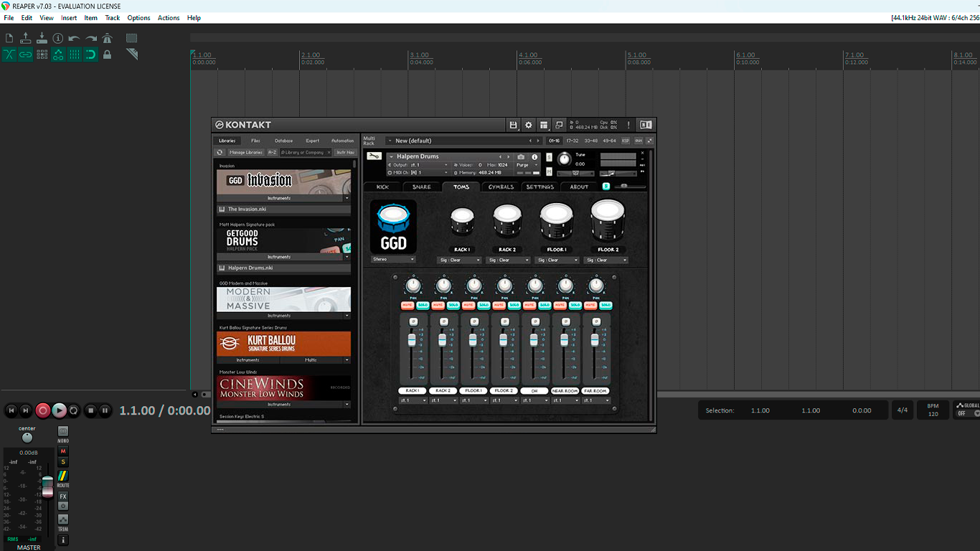The height and width of the screenshot is (551, 980).
Task: Save the project with the download-arrow icon
Action: point(42,38)
